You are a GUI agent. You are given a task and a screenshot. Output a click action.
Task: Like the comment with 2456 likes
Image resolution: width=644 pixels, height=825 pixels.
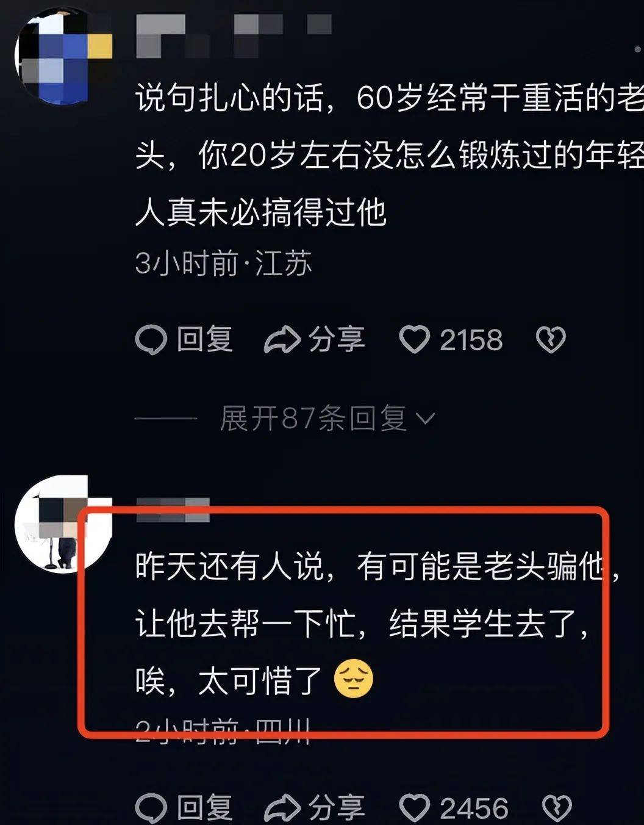click(x=415, y=808)
